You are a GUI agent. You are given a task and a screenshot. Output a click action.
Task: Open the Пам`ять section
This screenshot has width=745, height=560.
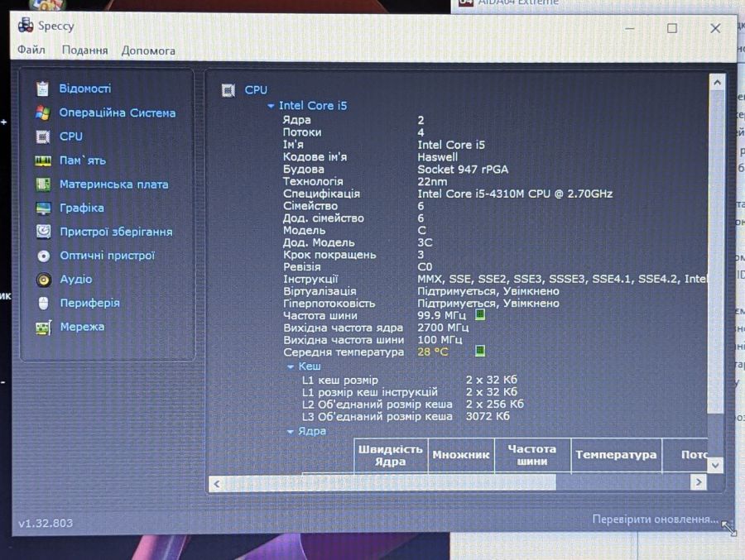pyautogui.click(x=83, y=160)
